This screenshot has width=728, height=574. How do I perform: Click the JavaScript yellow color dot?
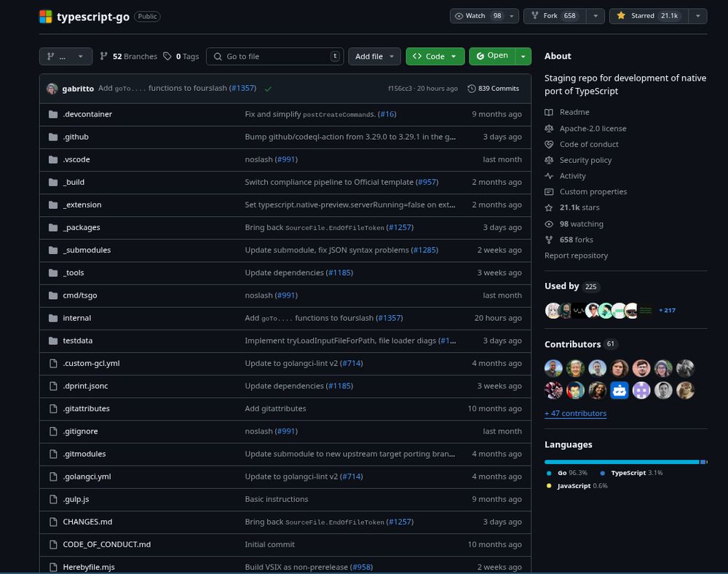pyautogui.click(x=549, y=486)
